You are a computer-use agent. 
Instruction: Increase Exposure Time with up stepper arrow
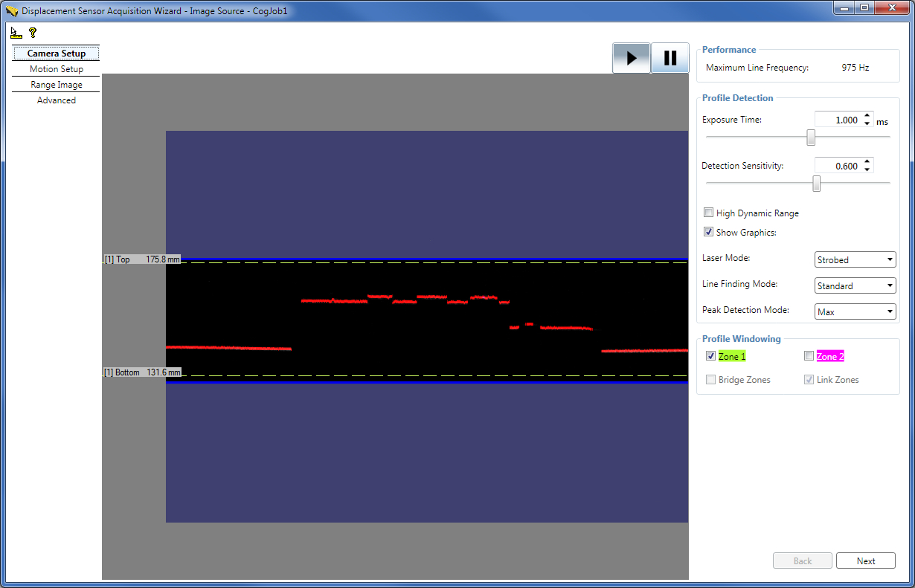867,115
